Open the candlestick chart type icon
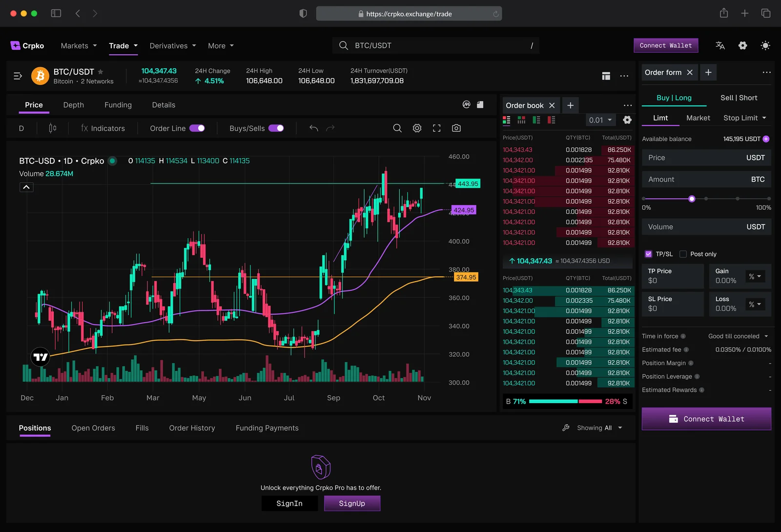This screenshot has width=781, height=532. tap(52, 128)
